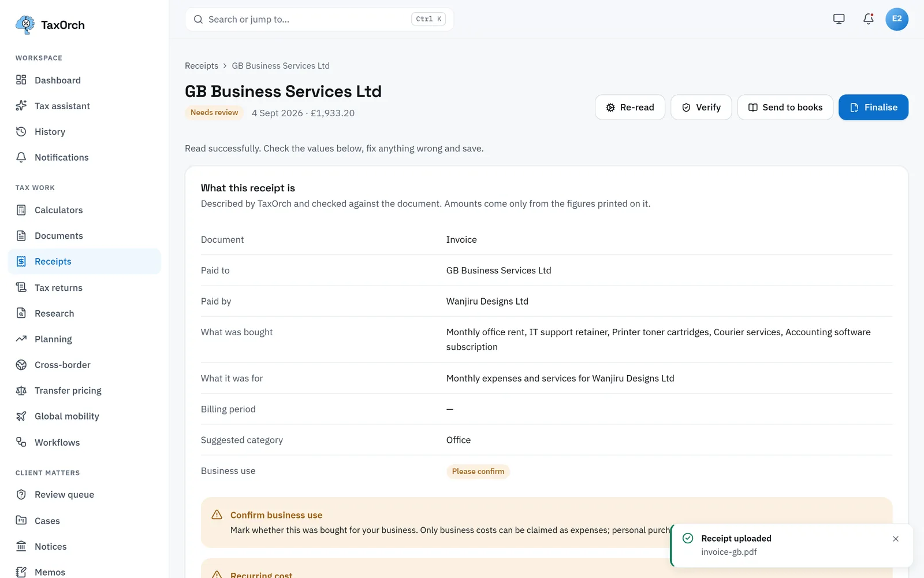Click the invoice-gb.pdf filename in toast
Viewport: 924px width, 578px height.
click(x=729, y=552)
